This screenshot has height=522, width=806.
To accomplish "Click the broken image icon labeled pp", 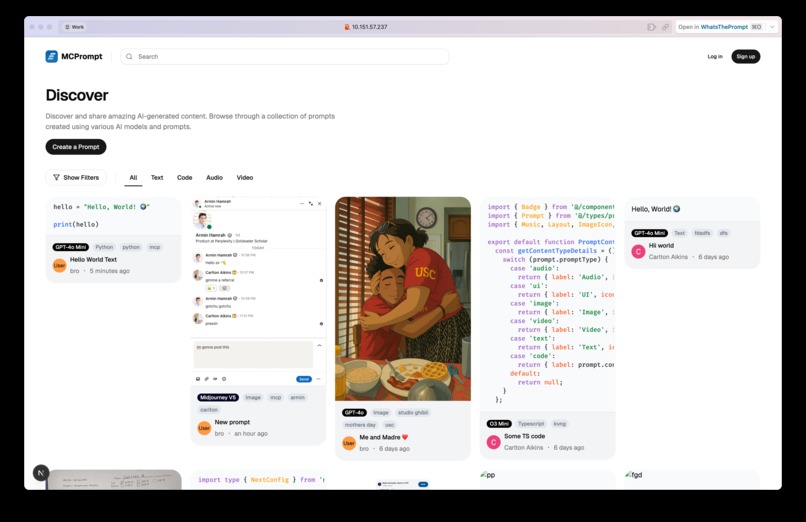I will tap(484, 475).
